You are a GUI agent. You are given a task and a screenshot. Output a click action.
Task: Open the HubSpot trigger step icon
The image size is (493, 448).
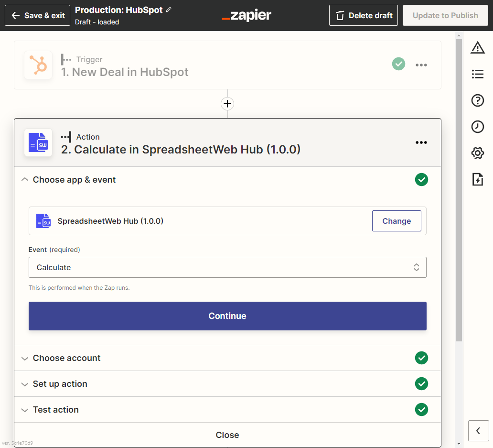click(x=38, y=65)
